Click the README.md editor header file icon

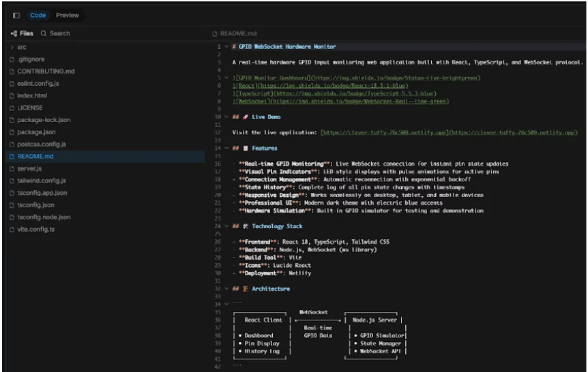pyautogui.click(x=214, y=33)
